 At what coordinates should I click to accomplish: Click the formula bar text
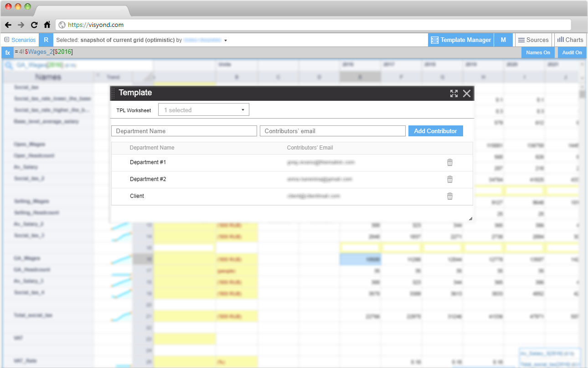point(44,52)
